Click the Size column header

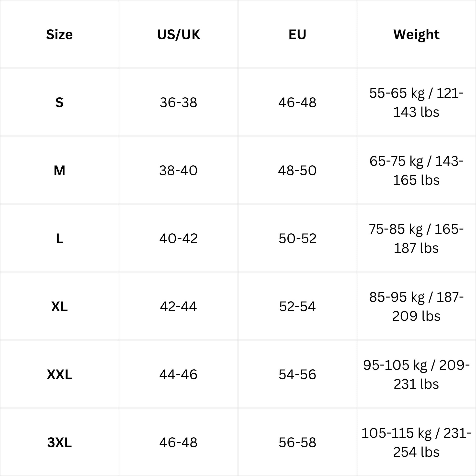click(59, 34)
